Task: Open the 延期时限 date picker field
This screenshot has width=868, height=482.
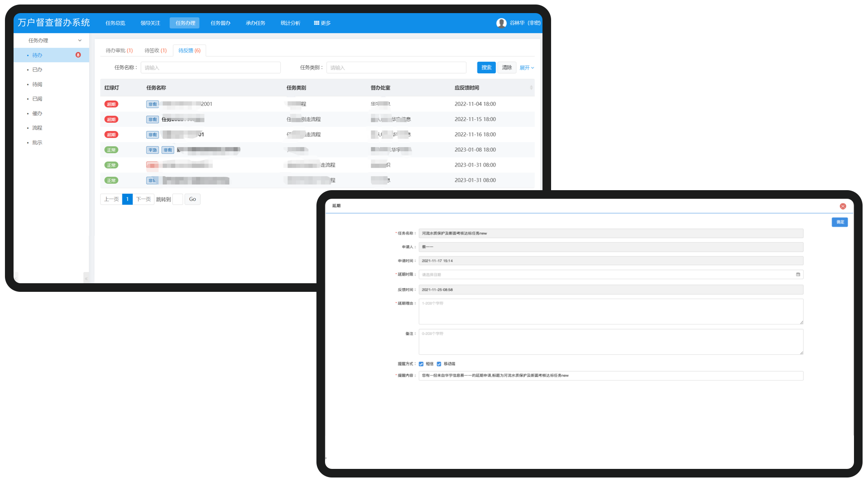Action: click(606, 275)
